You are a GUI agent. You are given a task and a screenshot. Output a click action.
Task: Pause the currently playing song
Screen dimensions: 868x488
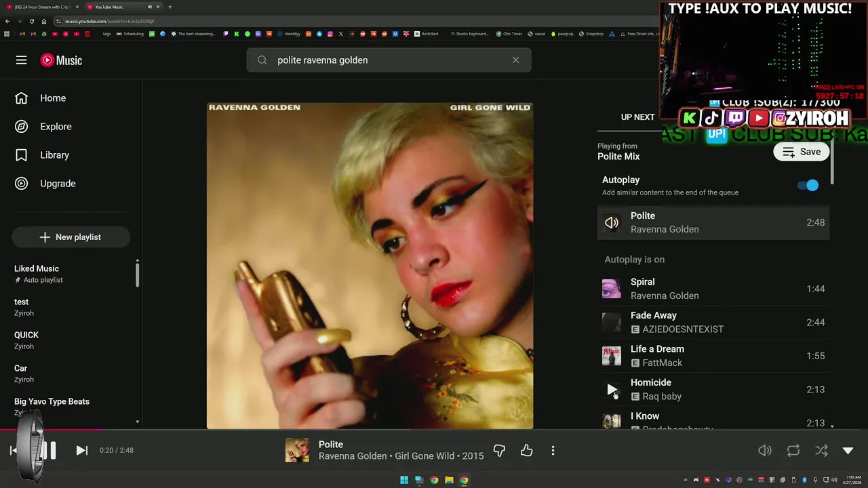(x=48, y=450)
